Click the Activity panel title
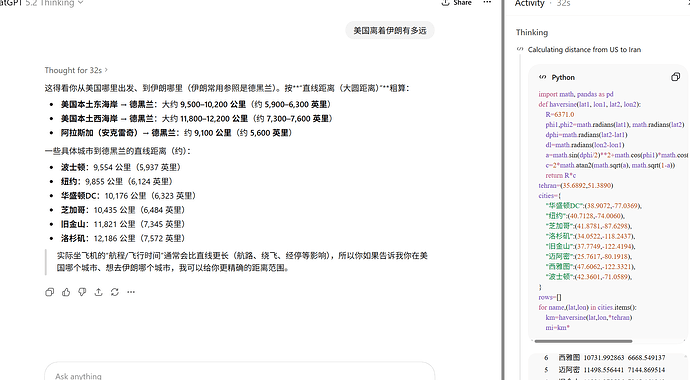Viewport: 690px width, 380px height. coord(529,4)
